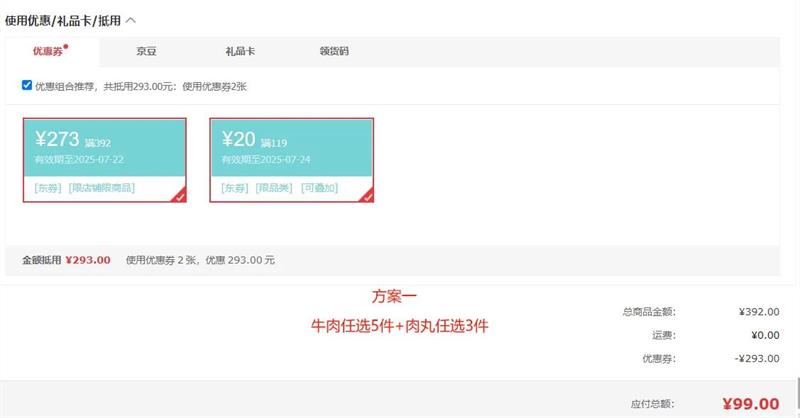
Task: Open the 京豆 tab
Action: point(146,51)
